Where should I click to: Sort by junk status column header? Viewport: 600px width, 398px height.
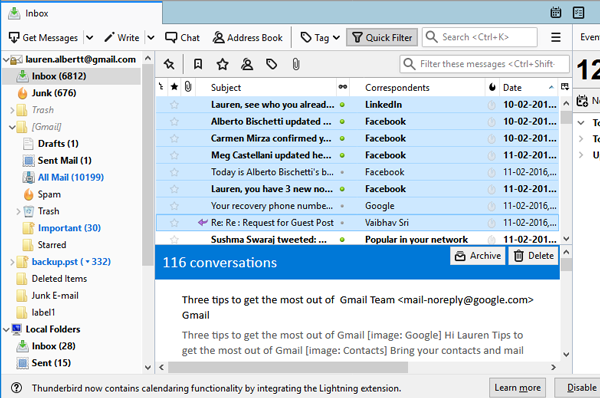[x=492, y=87]
